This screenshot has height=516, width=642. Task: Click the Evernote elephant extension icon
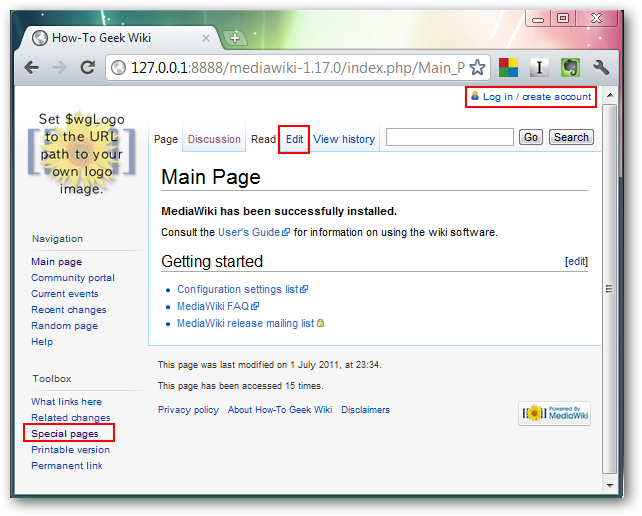[x=570, y=68]
